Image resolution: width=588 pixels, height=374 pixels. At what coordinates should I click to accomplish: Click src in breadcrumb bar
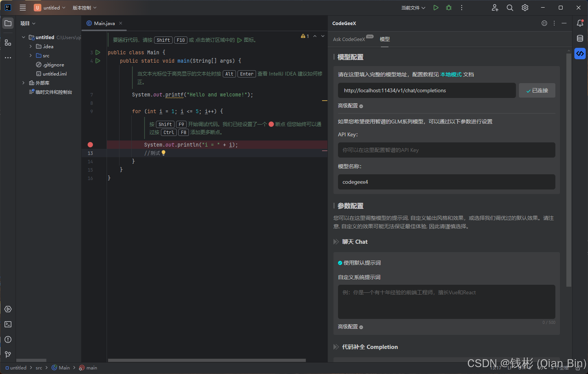tap(39, 368)
